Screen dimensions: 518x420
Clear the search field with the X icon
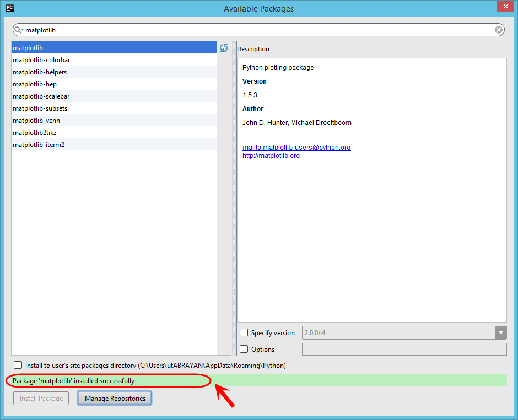(x=499, y=30)
